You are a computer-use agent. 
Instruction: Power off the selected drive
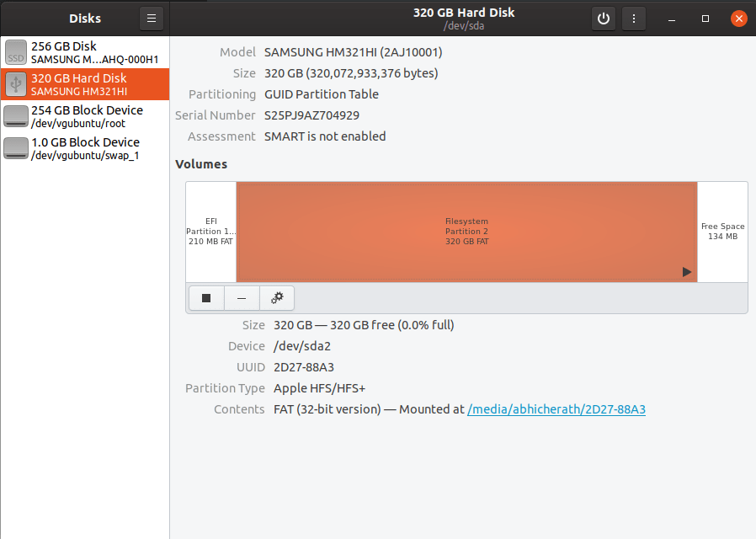click(x=603, y=18)
